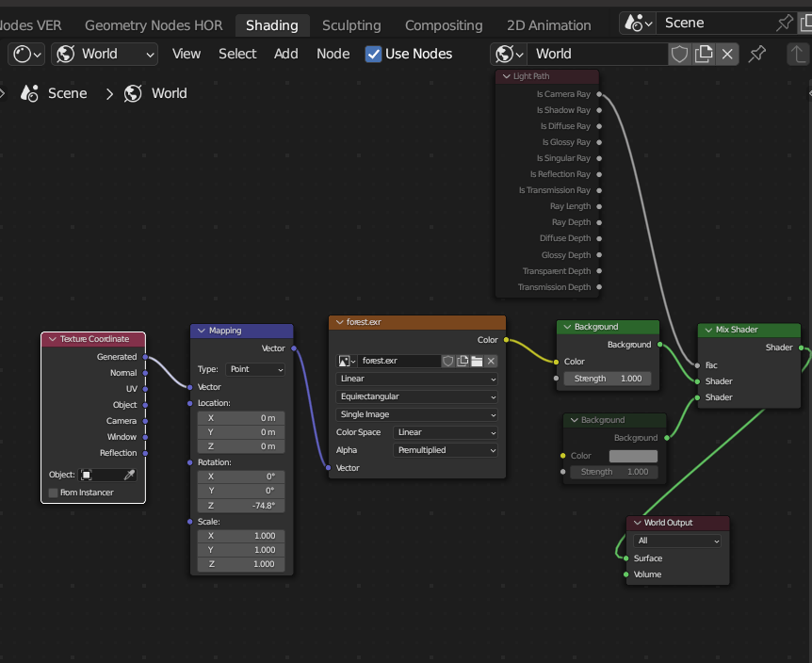The height and width of the screenshot is (663, 812).
Task: Open Mapping Type Point dropdown
Action: (x=255, y=369)
